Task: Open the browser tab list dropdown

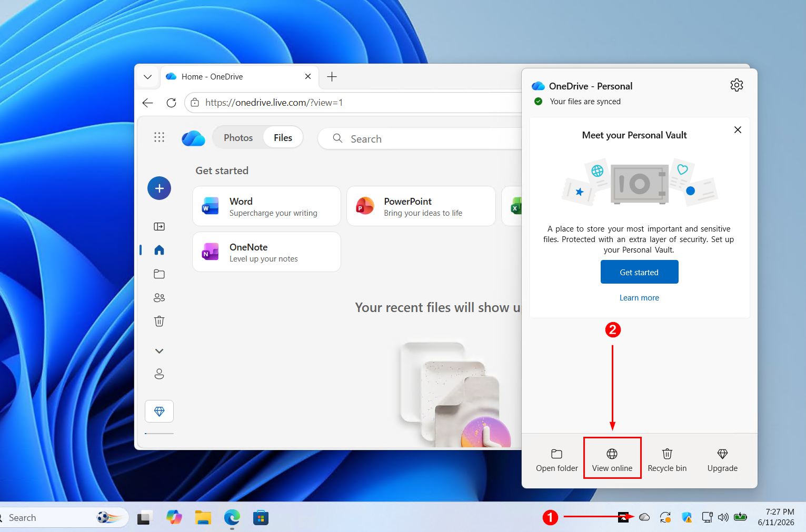Action: click(147, 77)
